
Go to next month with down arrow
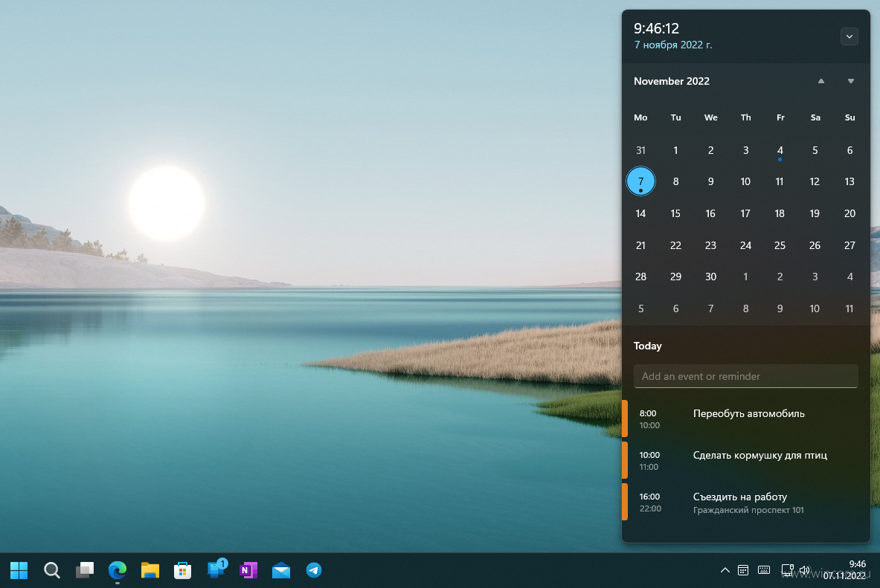click(850, 81)
